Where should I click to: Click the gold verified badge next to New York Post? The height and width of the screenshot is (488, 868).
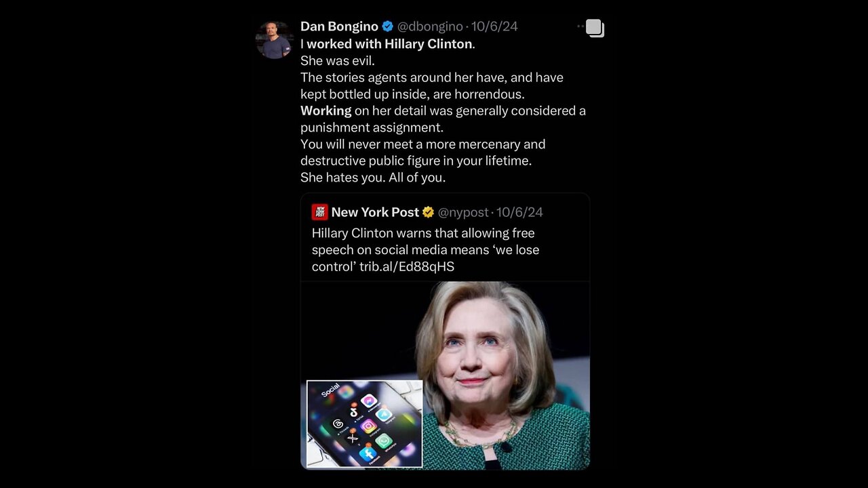pos(428,212)
